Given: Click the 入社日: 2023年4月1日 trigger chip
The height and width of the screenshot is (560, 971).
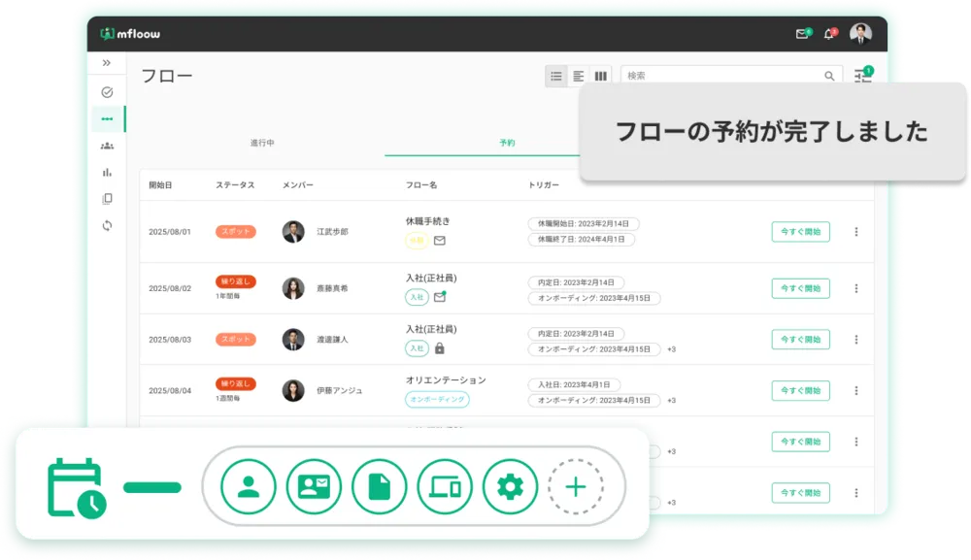Looking at the screenshot, I should pos(574,384).
